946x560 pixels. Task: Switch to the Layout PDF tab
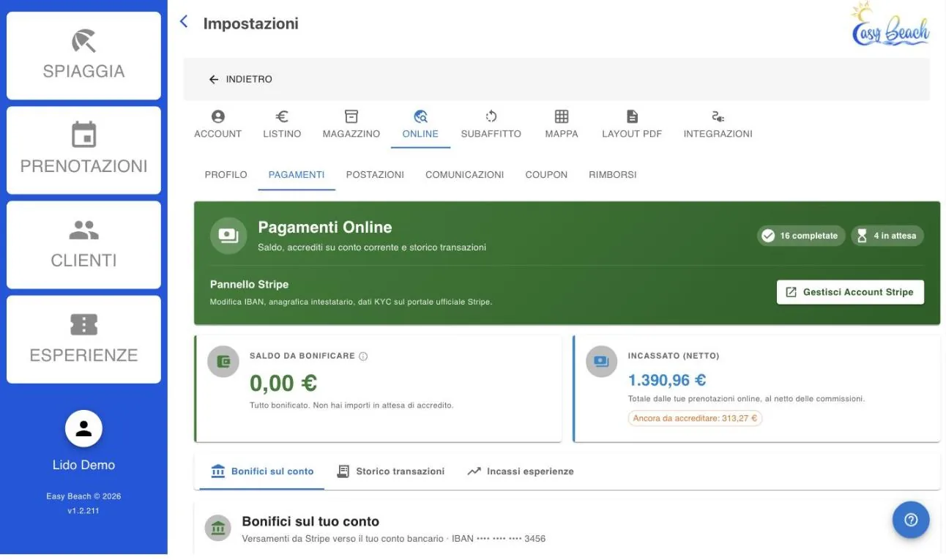point(632,124)
